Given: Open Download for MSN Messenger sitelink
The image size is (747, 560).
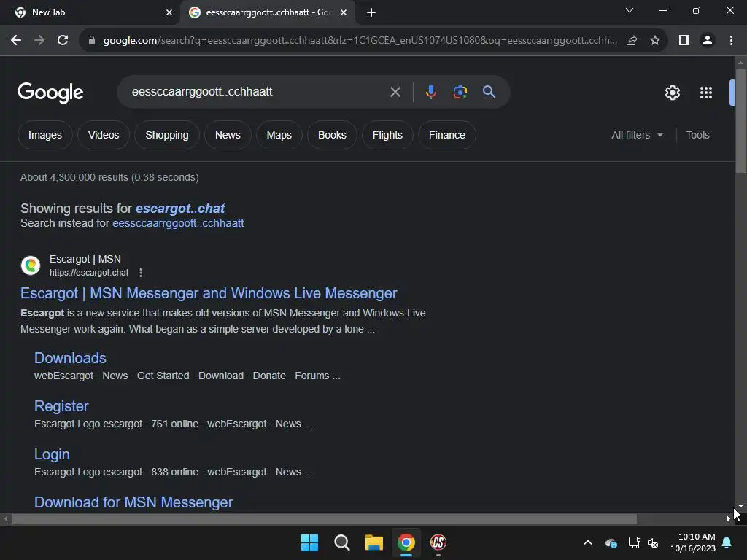Looking at the screenshot, I should 133,502.
